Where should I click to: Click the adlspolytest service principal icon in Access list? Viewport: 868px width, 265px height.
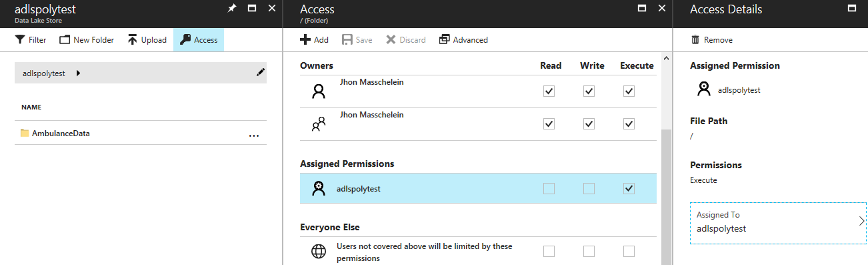coord(319,189)
